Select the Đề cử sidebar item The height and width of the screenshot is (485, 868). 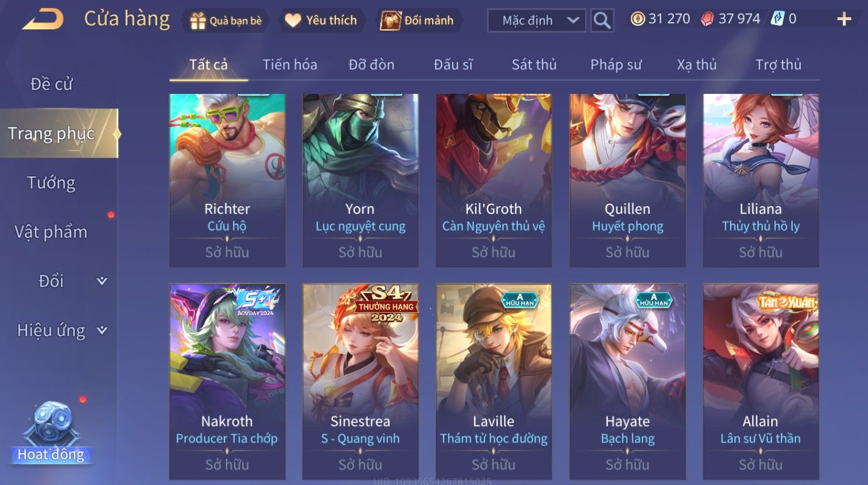[x=51, y=84]
